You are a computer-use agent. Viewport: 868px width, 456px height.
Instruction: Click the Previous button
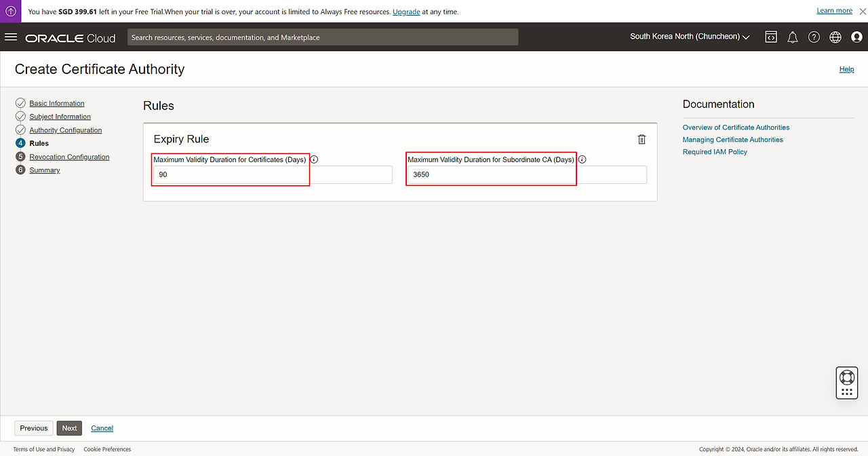click(x=34, y=428)
